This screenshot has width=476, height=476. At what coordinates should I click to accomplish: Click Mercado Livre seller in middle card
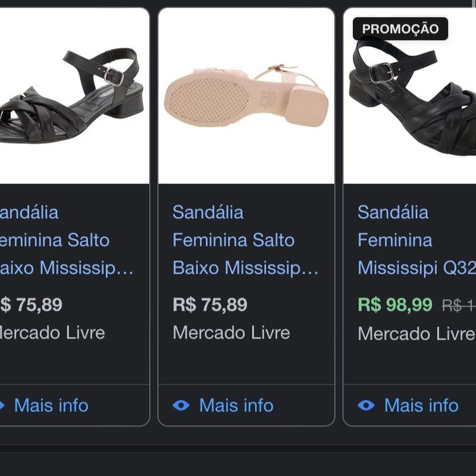click(231, 333)
